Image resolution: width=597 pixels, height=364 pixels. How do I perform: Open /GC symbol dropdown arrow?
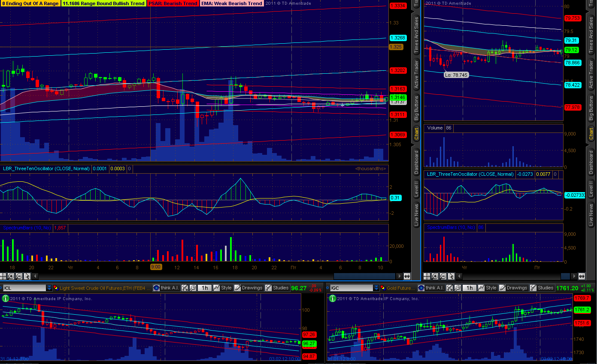point(376,288)
